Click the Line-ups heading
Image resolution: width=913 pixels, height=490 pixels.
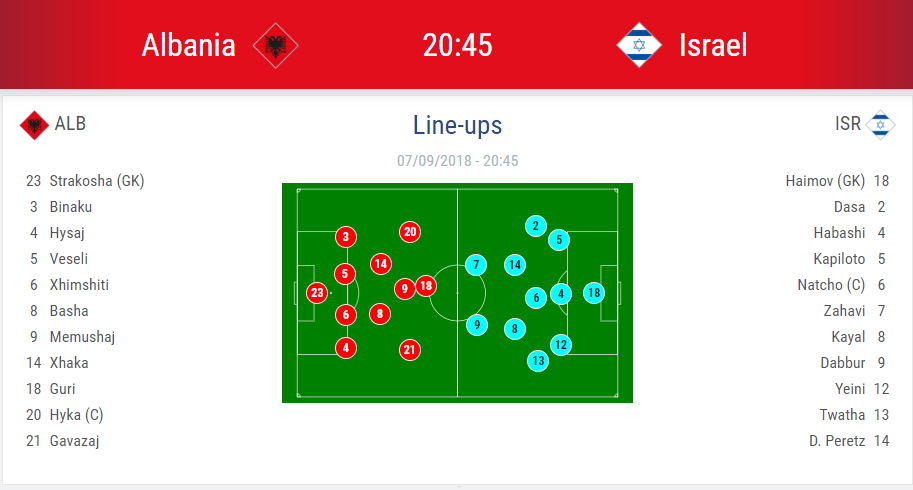tap(457, 125)
